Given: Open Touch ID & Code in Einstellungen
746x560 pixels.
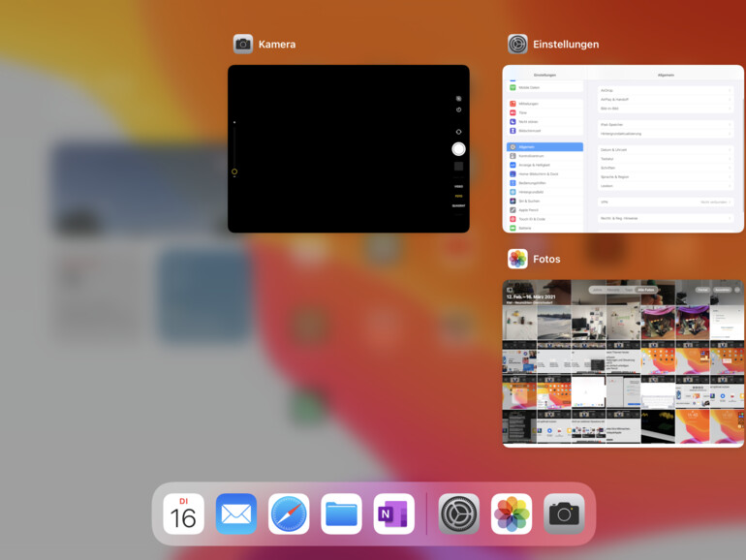Looking at the screenshot, I should pos(544,219).
